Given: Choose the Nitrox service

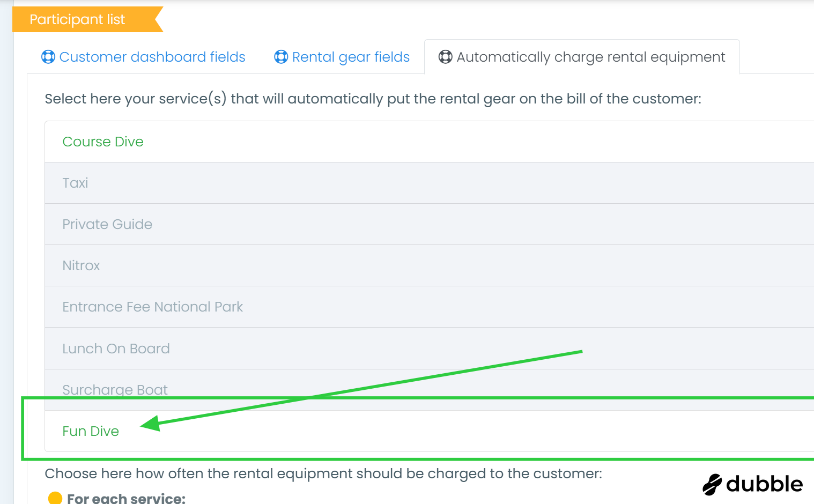Looking at the screenshot, I should 81,265.
